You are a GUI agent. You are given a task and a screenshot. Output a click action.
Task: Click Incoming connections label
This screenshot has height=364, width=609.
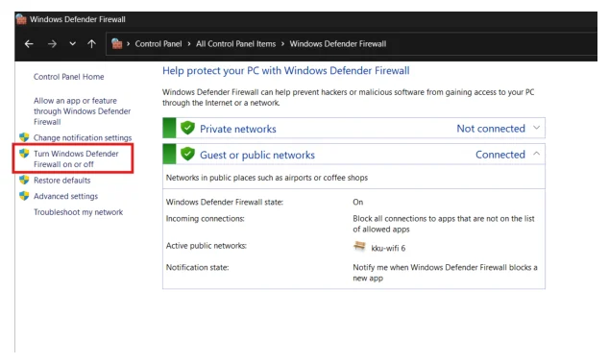pyautogui.click(x=205, y=219)
